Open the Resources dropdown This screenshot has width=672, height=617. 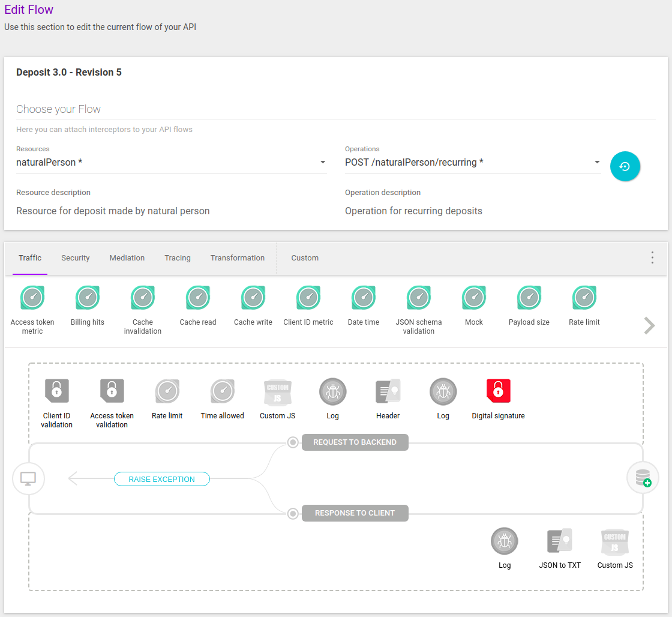pos(171,162)
